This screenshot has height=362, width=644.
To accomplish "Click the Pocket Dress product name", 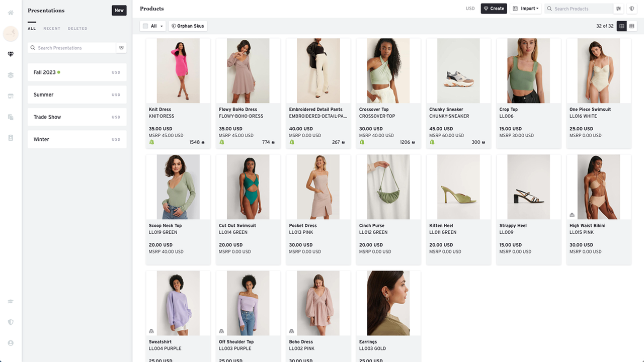I will (303, 226).
